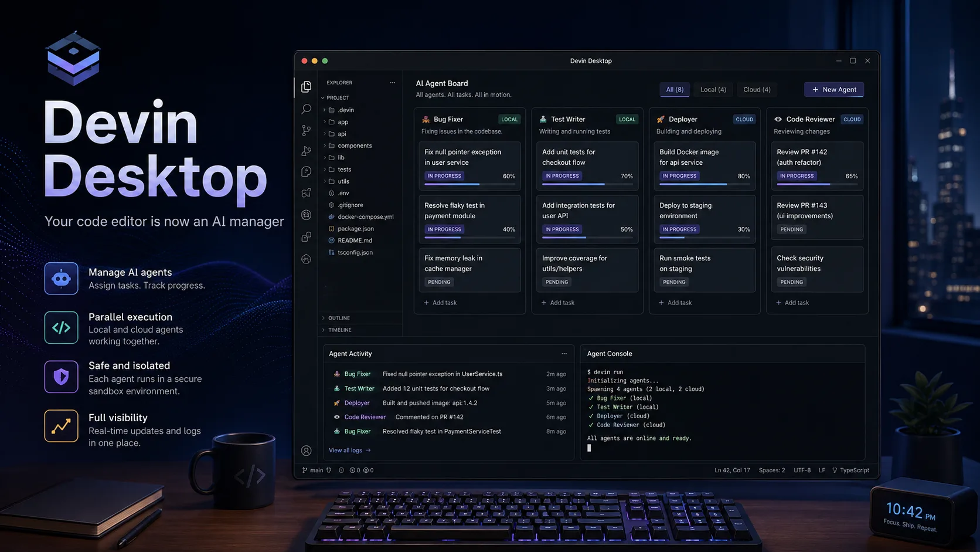Screen dimensions: 980x552
Task: Click the errors count icon in status bar
Action: [x=352, y=470]
